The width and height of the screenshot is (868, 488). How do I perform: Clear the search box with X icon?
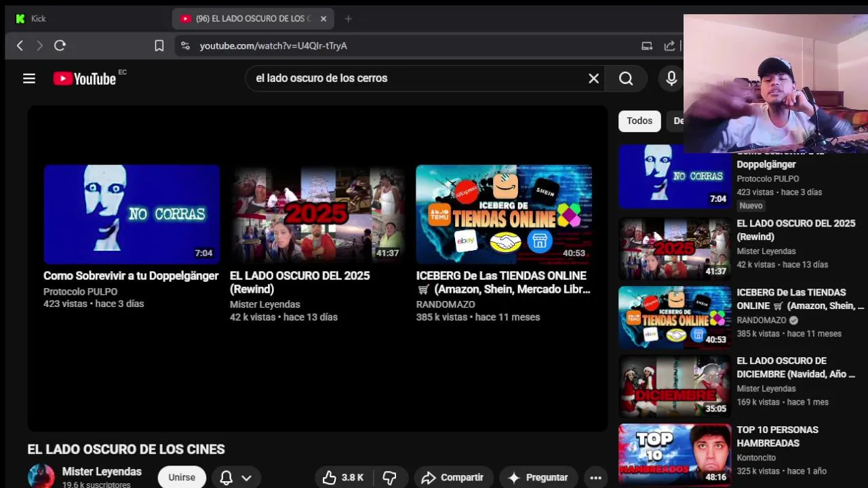tap(593, 79)
